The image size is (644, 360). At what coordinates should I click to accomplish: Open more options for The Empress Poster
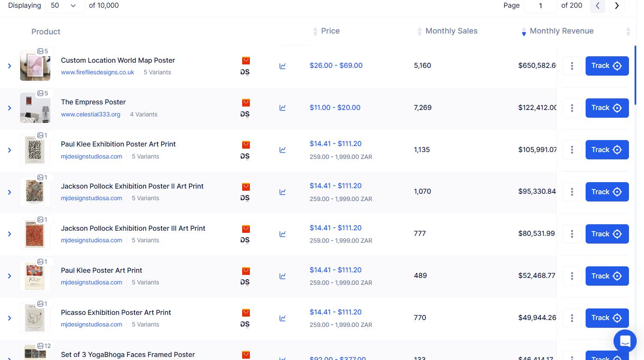[572, 108]
